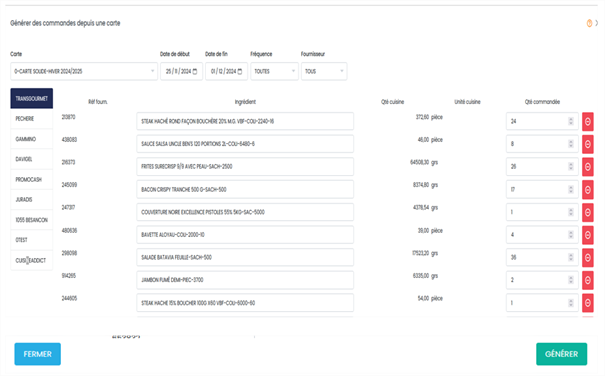Select the TRANSGOURMET supplier tab
605x376 pixels.
(32, 98)
